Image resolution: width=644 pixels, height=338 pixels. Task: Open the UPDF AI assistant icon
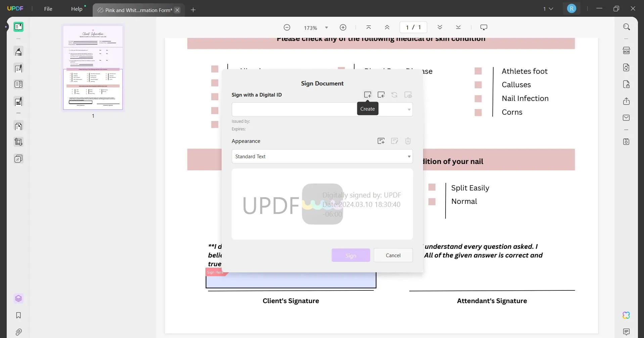point(627,315)
